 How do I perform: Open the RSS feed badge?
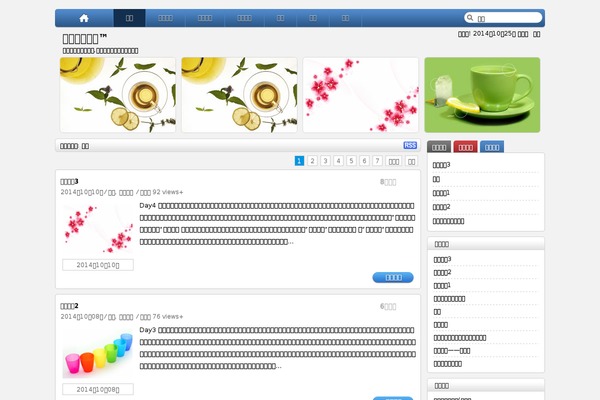(410, 145)
